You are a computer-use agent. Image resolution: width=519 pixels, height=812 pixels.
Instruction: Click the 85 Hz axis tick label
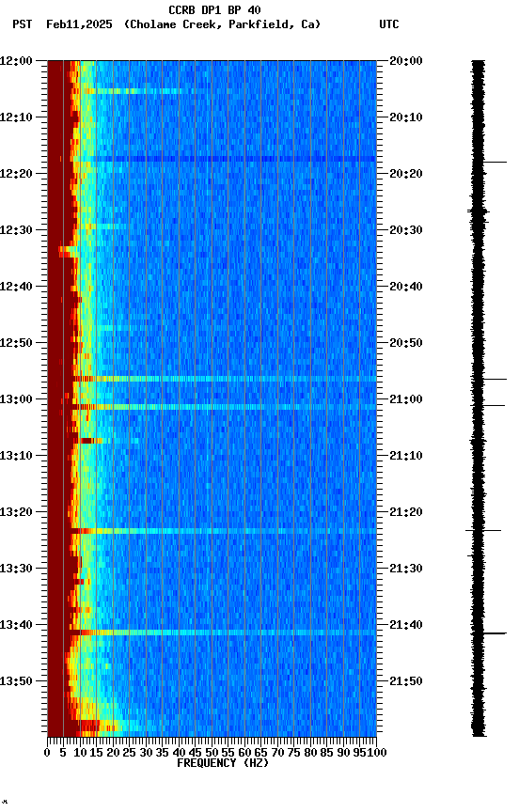(x=327, y=753)
